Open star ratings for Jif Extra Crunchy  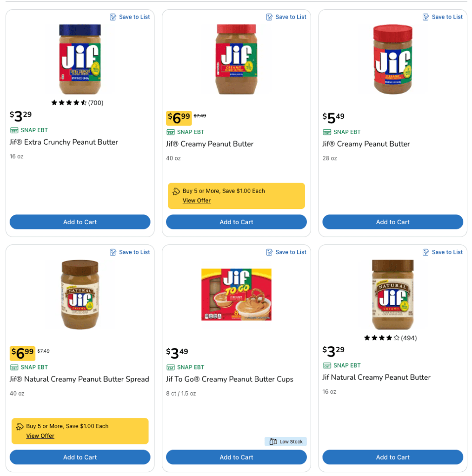pyautogui.click(x=69, y=103)
